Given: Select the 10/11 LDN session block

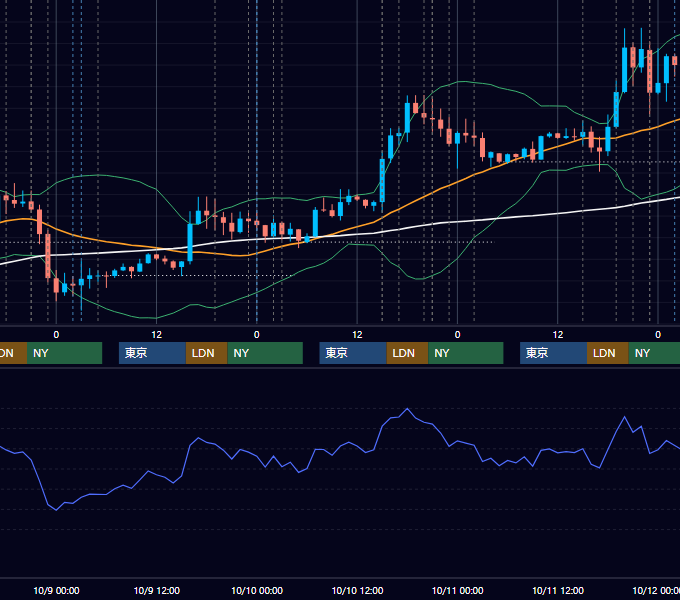Looking at the screenshot, I should pyautogui.click(x=608, y=353).
